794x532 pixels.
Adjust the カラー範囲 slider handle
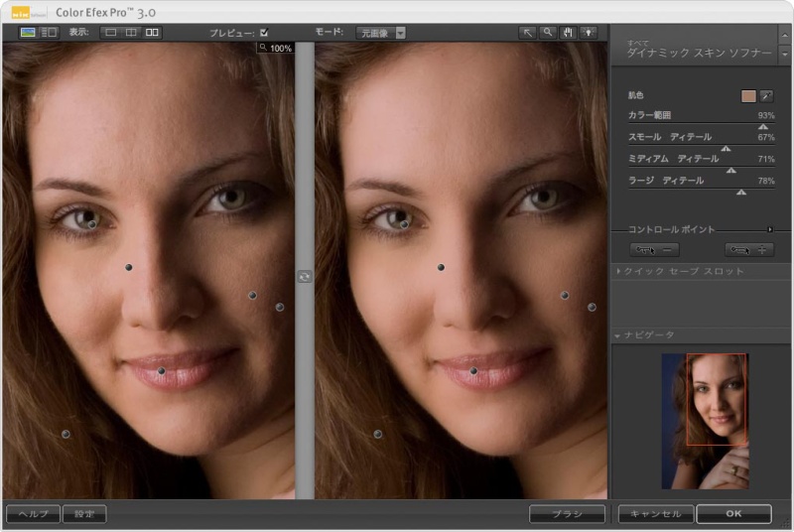(763, 126)
